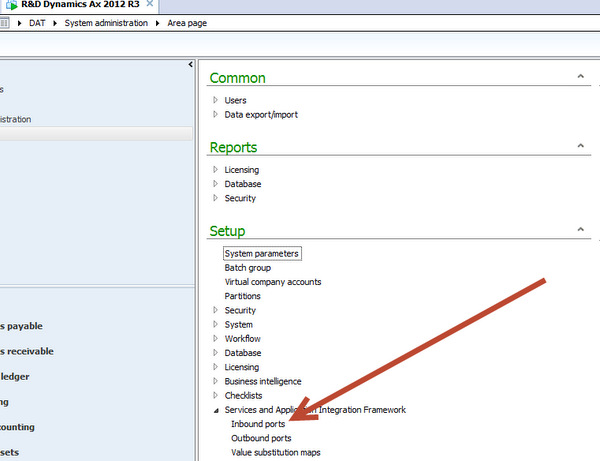Expand the Data export/import node
Image resolution: width=600 pixels, height=461 pixels.
coord(215,114)
